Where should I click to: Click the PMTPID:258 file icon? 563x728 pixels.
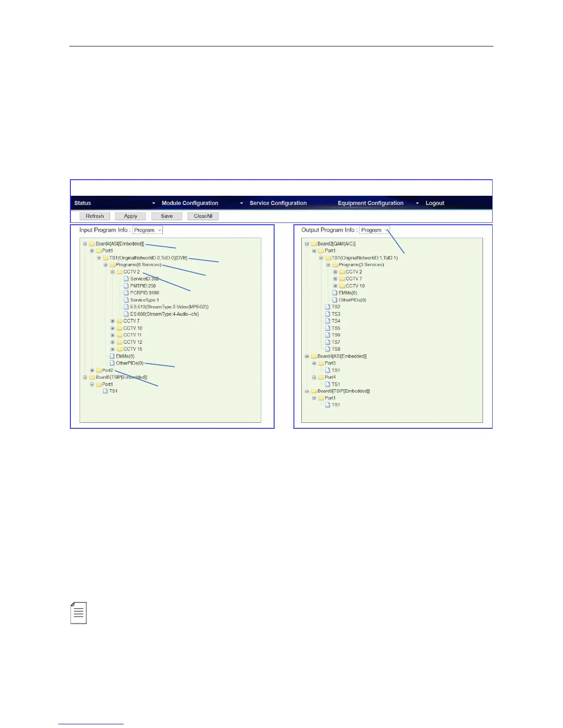126,286
